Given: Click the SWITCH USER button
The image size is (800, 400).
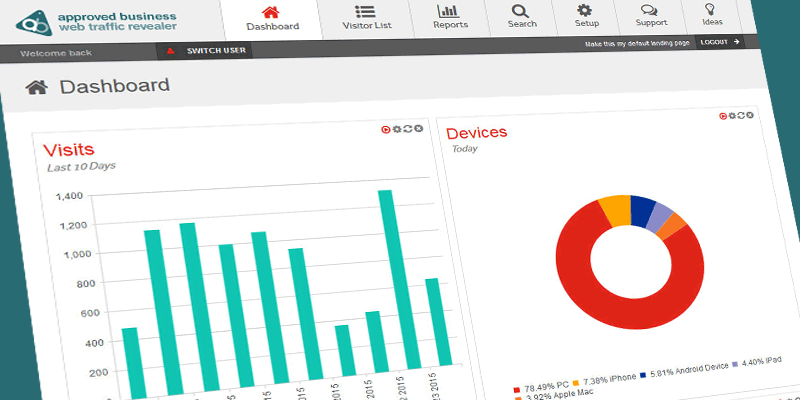Looking at the screenshot, I should pos(205,51).
